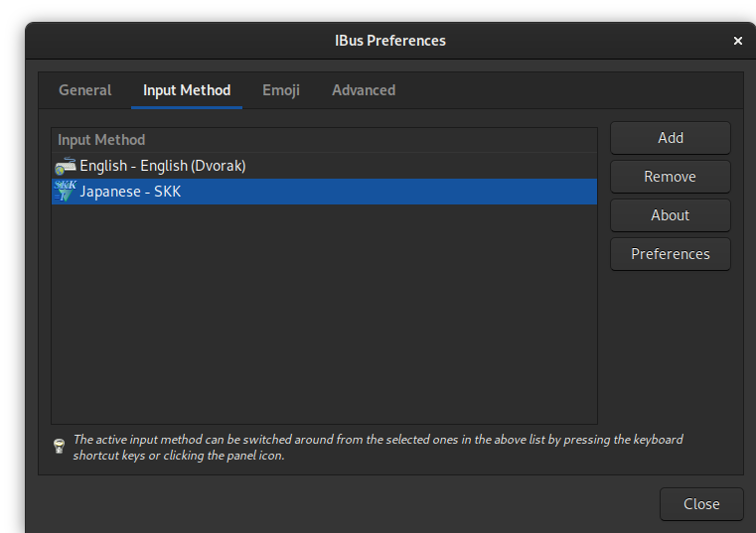Open the Emoji tab

(281, 90)
